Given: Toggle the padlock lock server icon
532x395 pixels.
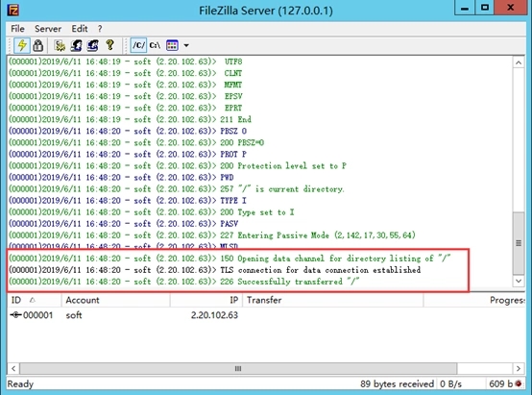Looking at the screenshot, I should [38, 45].
